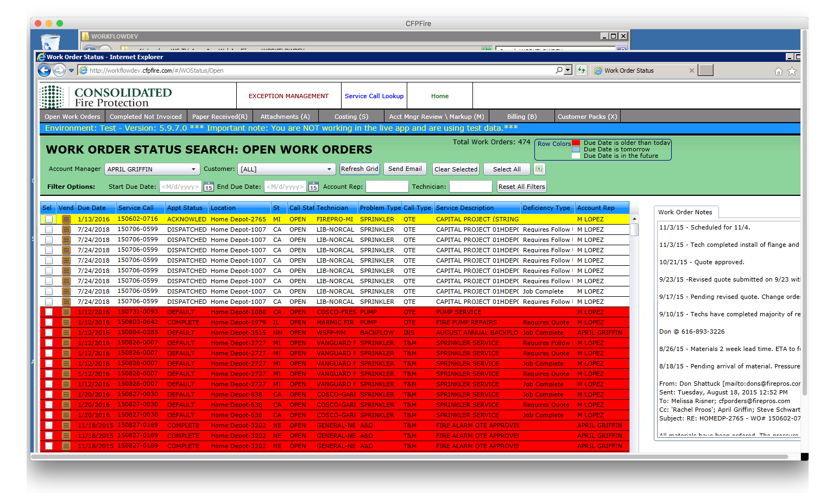The image size is (839, 504).
Task: Open vendor notes icon for service call 150731-0093
Action: coord(66,312)
